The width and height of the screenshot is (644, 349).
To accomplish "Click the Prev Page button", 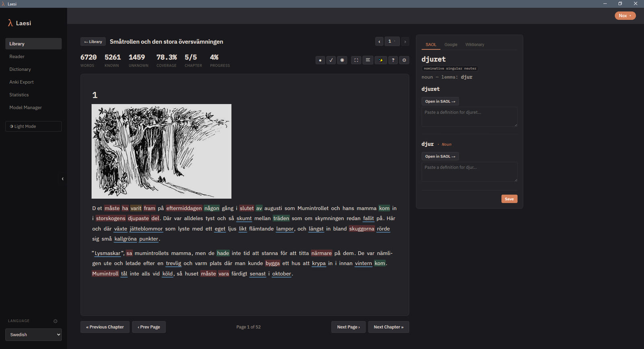I will 149,327.
